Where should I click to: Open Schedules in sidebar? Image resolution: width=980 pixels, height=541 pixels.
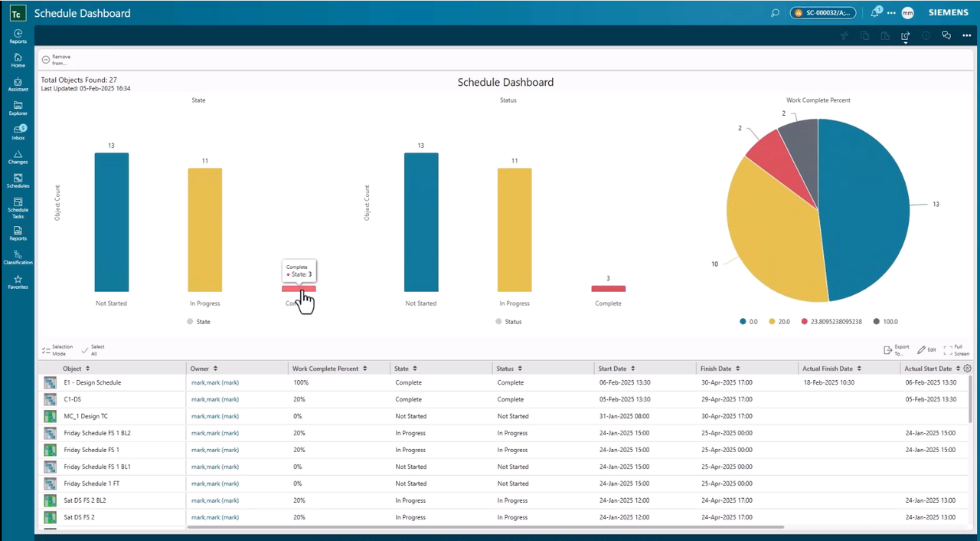click(x=18, y=181)
